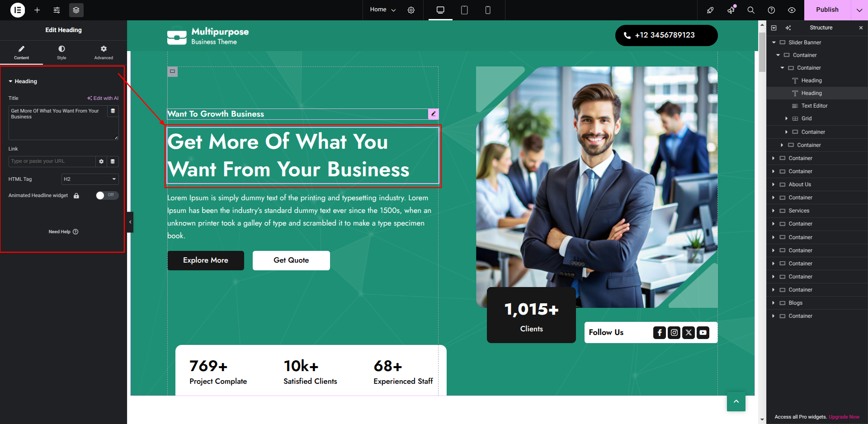The height and width of the screenshot is (424, 868).
Task: Toggle the Structure layers icon
Action: point(76,10)
